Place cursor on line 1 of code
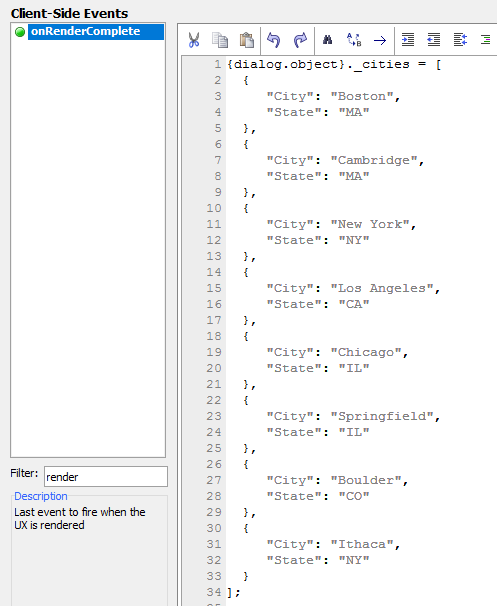Viewport: 497px width, 606px height. pos(334,64)
